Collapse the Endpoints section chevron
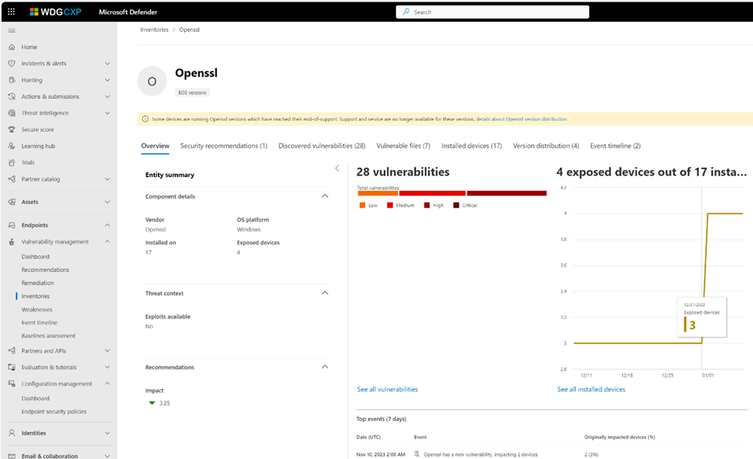This screenshot has width=753, height=459. click(107, 225)
